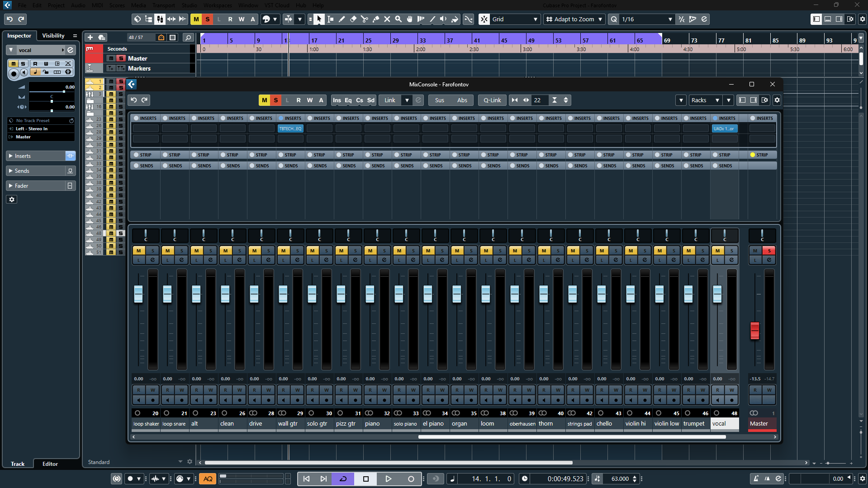
Task: Select the Zoom magnifier tool
Action: point(398,19)
